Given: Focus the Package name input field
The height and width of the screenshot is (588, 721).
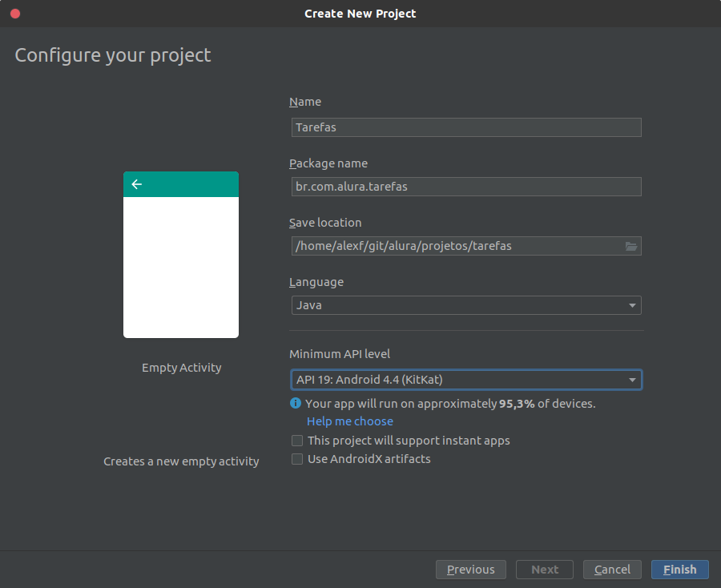Looking at the screenshot, I should (466, 187).
